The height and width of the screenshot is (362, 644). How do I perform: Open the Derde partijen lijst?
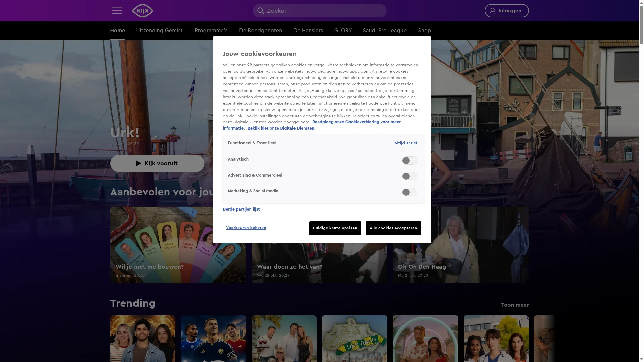(x=241, y=209)
